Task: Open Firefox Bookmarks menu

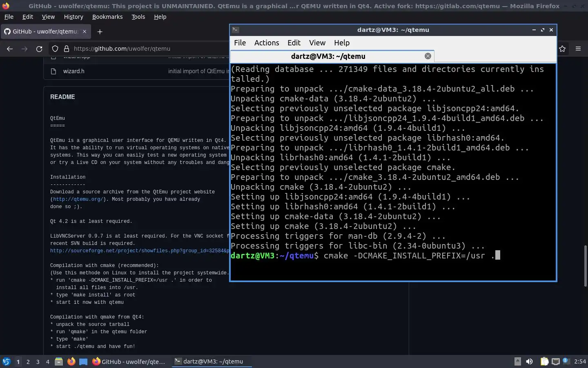Action: point(107,17)
